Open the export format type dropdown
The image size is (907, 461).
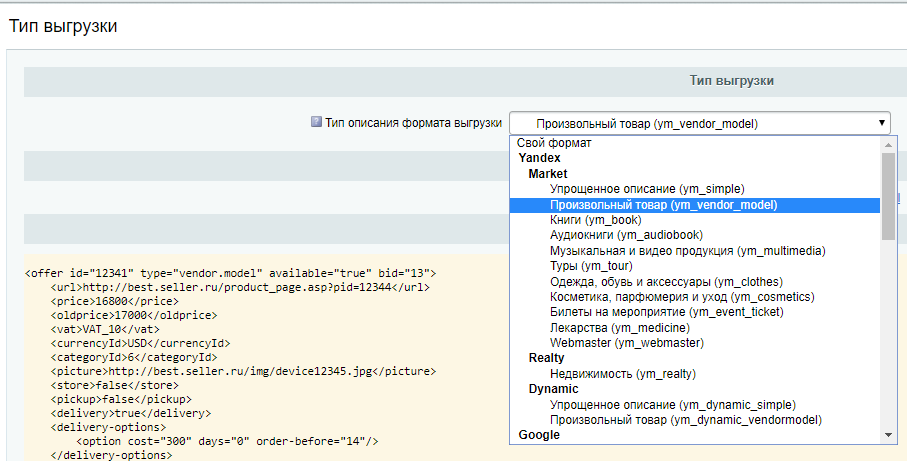pos(699,123)
